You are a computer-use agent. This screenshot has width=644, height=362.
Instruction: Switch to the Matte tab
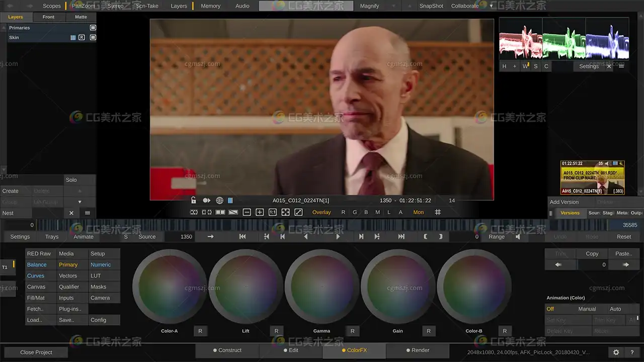click(x=80, y=17)
